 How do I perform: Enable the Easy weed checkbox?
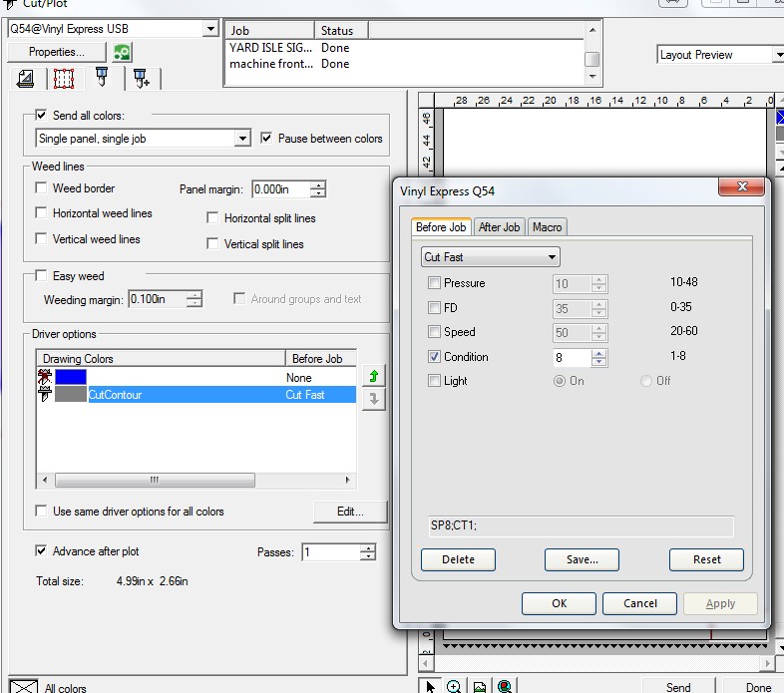(42, 275)
